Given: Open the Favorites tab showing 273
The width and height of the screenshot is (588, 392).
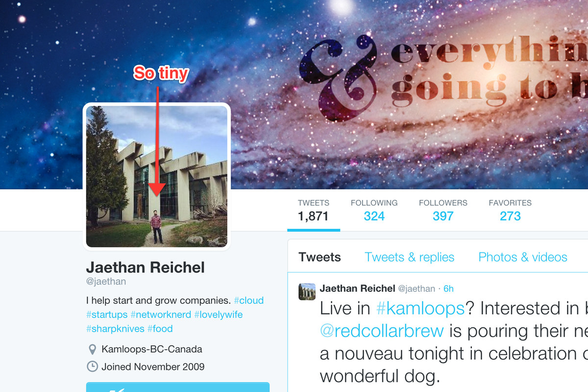Looking at the screenshot, I should [x=510, y=210].
